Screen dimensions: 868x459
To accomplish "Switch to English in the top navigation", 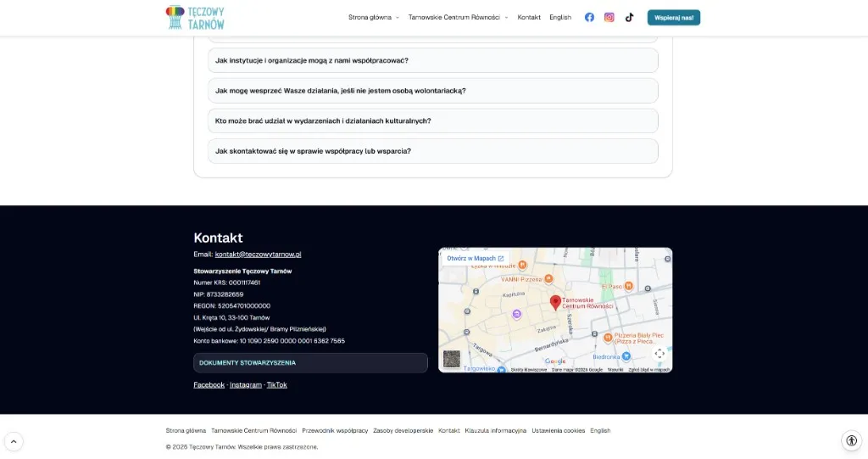I will [560, 17].
